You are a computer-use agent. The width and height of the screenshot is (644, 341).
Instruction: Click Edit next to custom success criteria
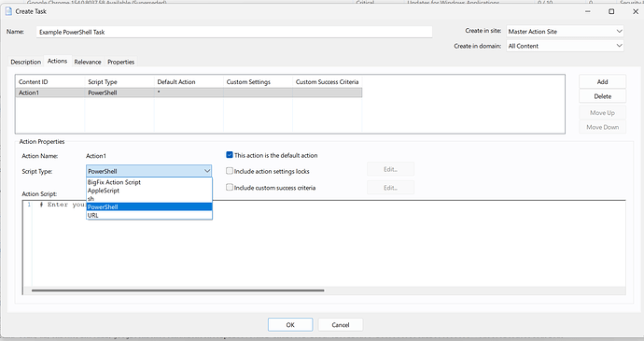pos(390,187)
